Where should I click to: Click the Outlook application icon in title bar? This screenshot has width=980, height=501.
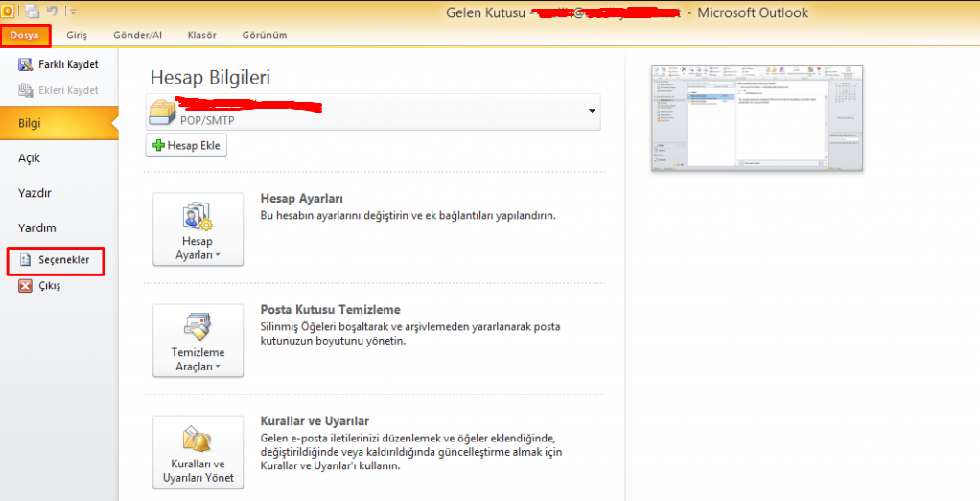click(7, 11)
